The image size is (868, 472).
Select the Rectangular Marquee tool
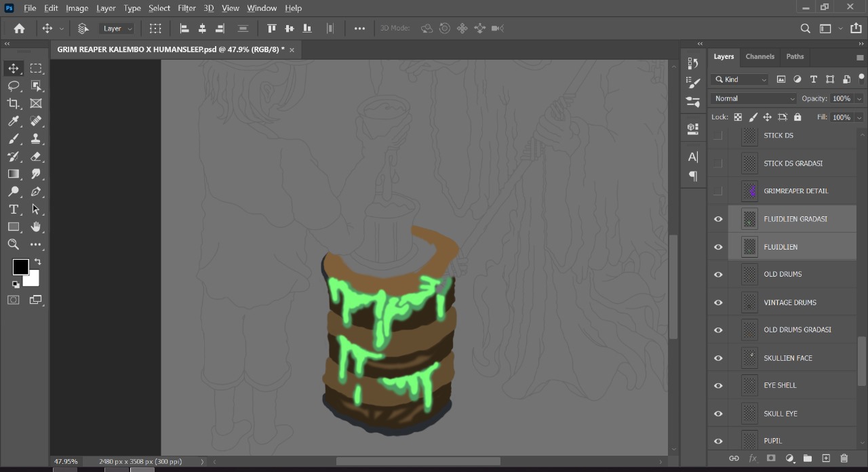pos(36,68)
